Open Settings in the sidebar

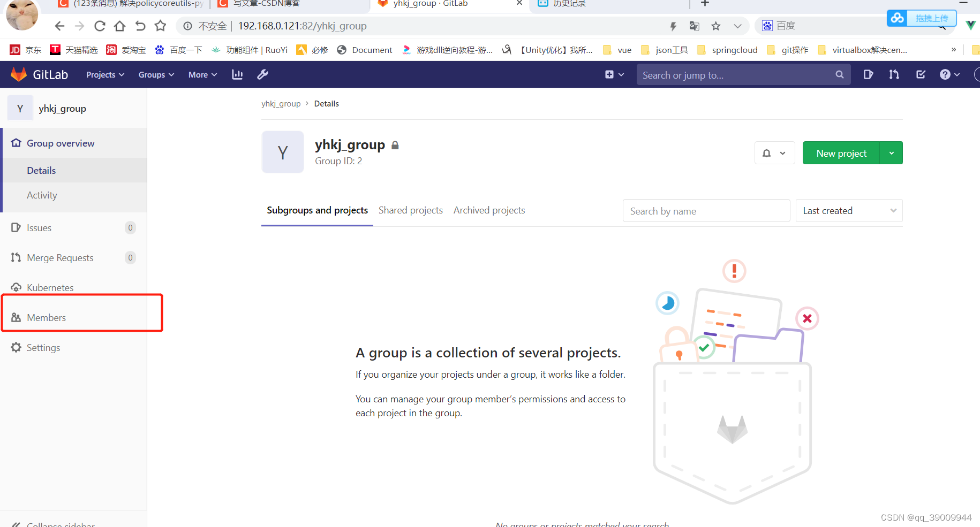[x=73, y=347]
